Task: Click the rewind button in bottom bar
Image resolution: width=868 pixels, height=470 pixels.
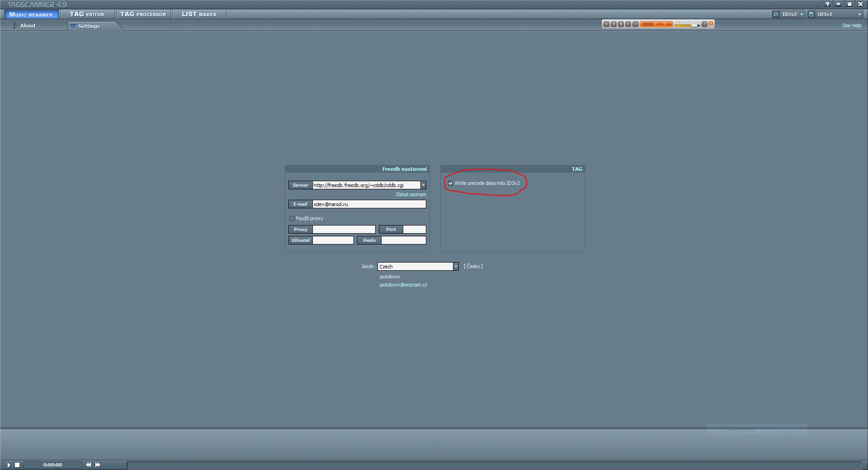Action: (88, 465)
